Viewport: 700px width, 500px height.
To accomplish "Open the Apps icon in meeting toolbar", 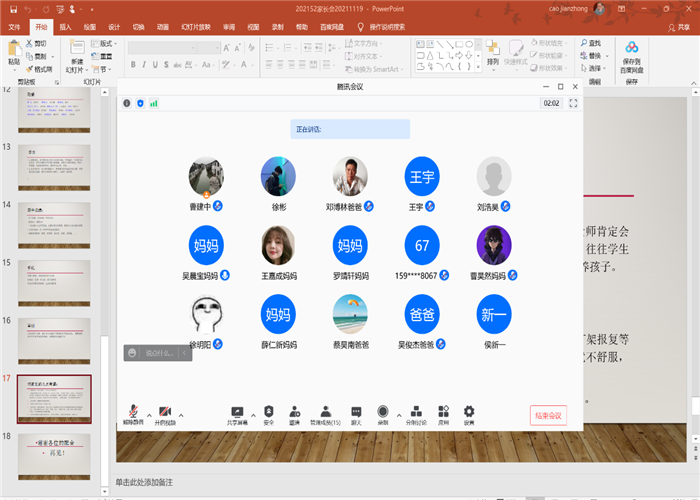I will [443, 415].
